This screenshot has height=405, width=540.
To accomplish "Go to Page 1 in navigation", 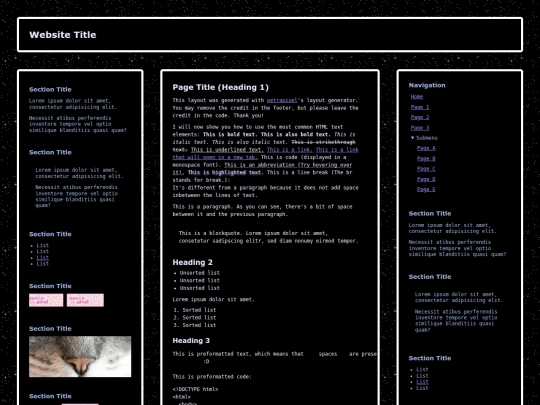I will [420, 107].
